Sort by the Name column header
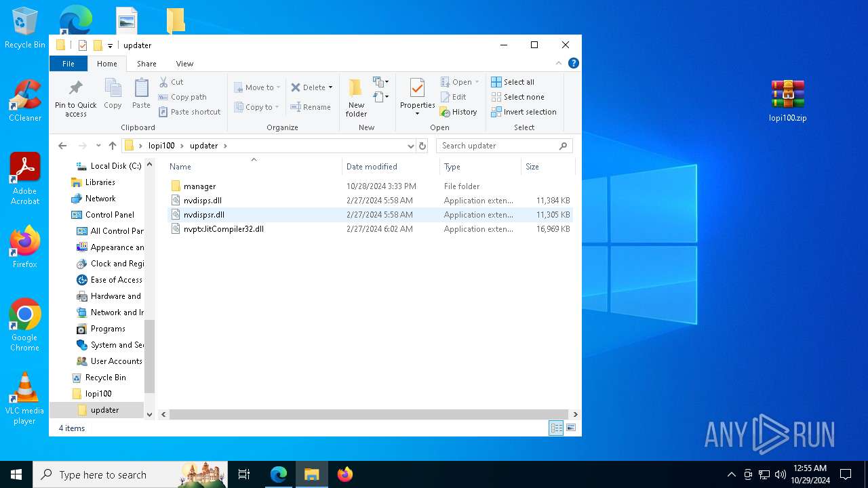Screen dimensions: 868x488 tap(254, 167)
